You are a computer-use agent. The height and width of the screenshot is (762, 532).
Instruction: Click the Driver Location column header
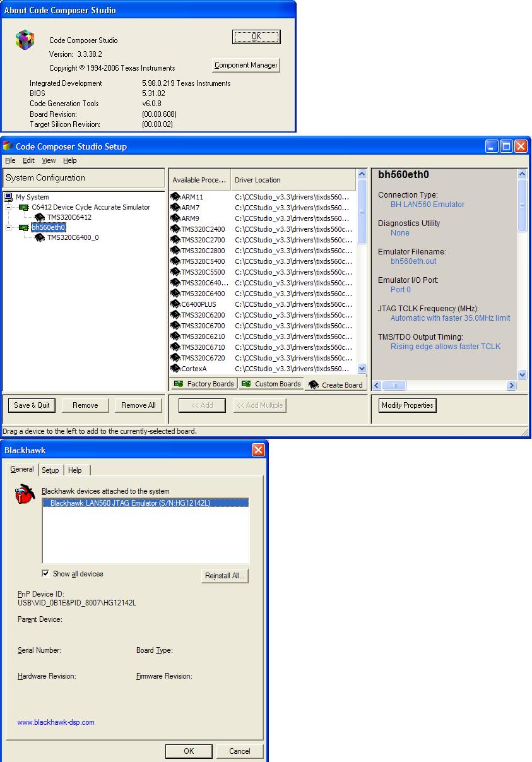pyautogui.click(x=293, y=180)
